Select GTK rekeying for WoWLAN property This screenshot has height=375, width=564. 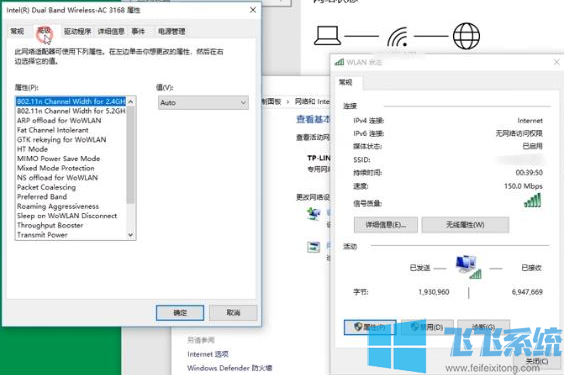pos(62,140)
